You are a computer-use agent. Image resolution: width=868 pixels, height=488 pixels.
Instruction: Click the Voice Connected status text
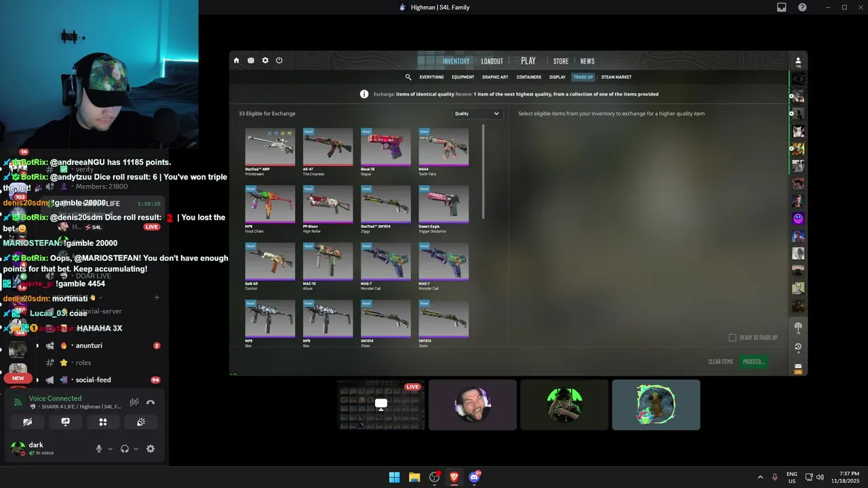point(55,399)
